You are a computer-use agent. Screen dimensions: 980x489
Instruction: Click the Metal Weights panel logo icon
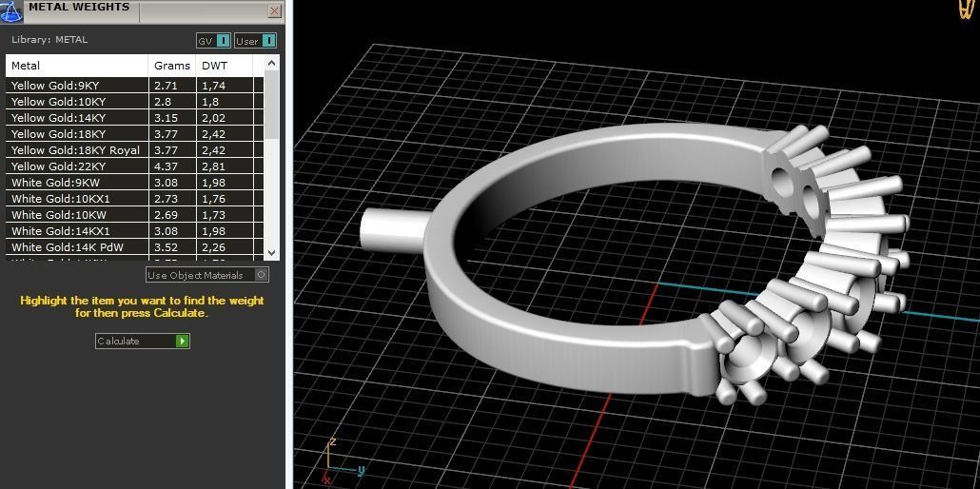[x=11, y=11]
